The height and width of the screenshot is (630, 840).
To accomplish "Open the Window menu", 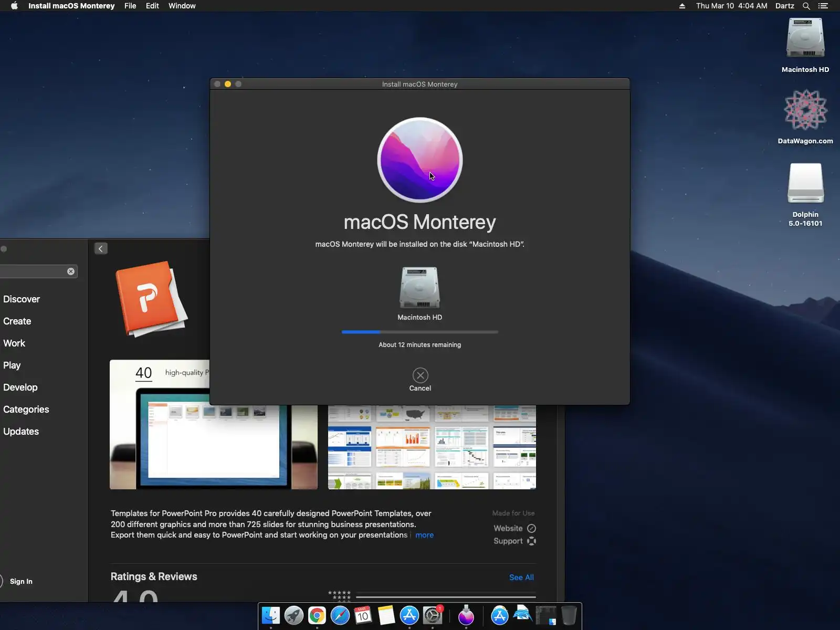I will tap(182, 6).
